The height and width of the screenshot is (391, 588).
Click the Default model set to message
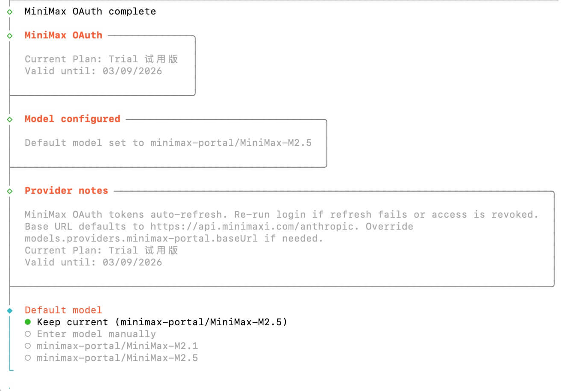[x=168, y=143]
